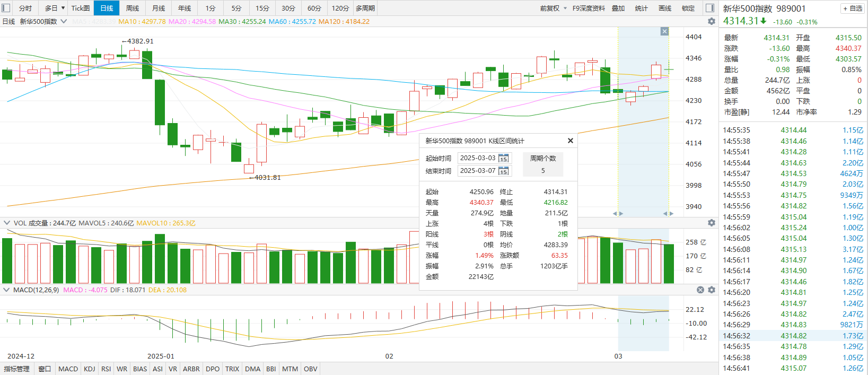Add index with + 自选 button
Screen dimensions: 868x375
tap(853, 8)
